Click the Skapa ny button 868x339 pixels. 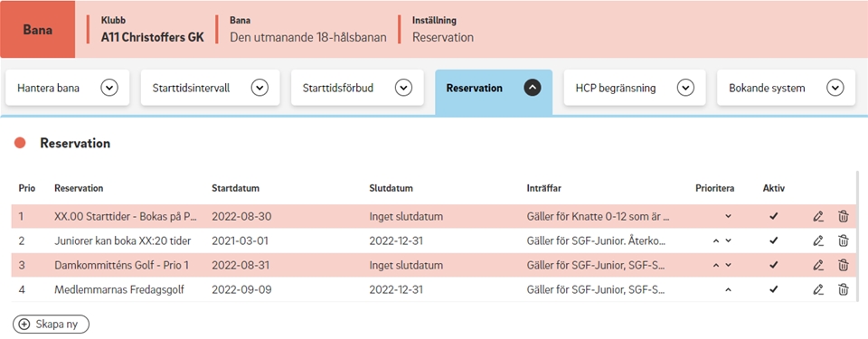51,325
